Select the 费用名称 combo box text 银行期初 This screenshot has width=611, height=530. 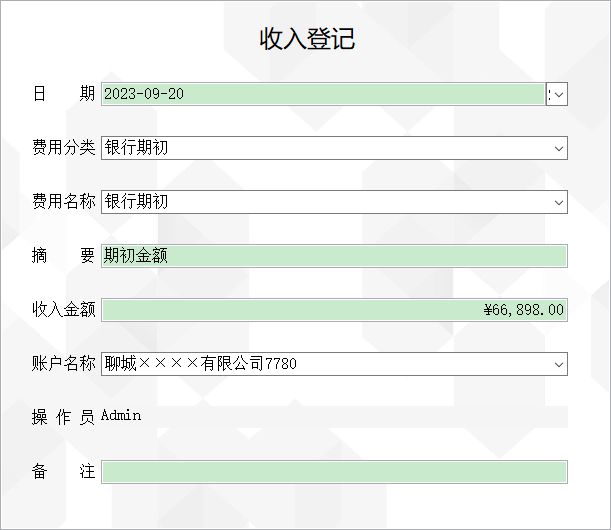tap(136, 202)
